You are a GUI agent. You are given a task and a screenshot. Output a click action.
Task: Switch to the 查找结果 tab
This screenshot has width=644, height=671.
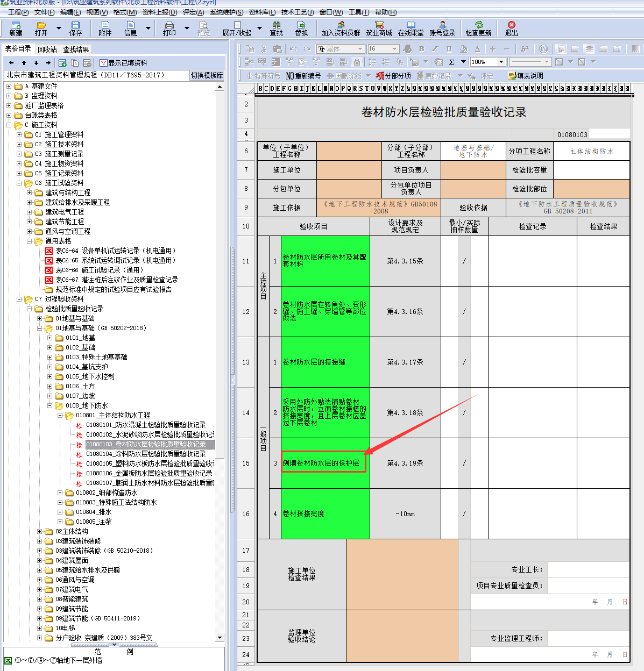(76, 49)
